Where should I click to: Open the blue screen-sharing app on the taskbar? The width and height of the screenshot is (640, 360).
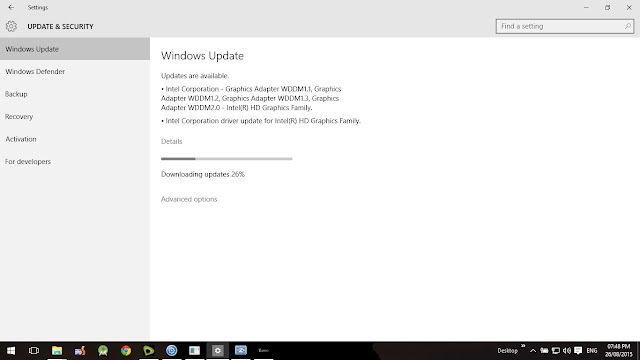pos(241,351)
